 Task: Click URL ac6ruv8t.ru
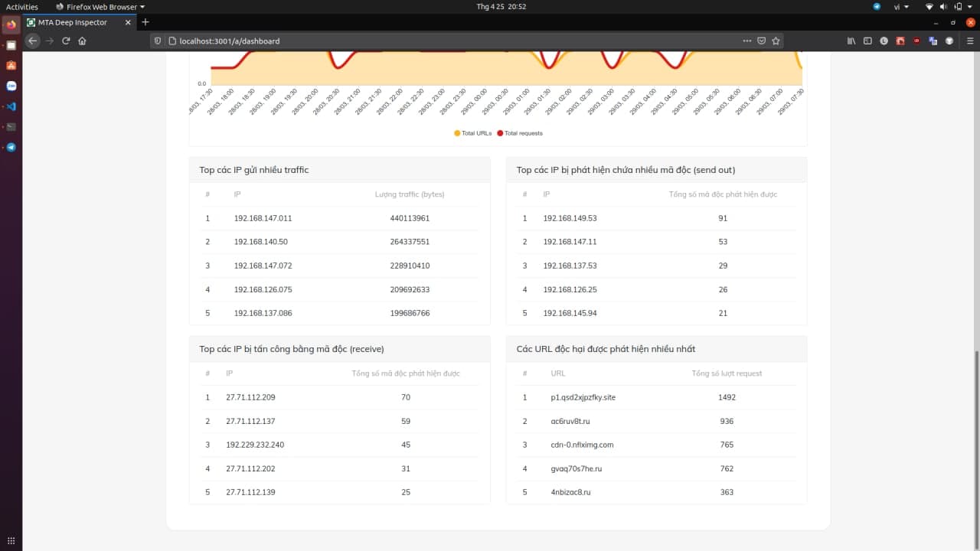(x=570, y=421)
